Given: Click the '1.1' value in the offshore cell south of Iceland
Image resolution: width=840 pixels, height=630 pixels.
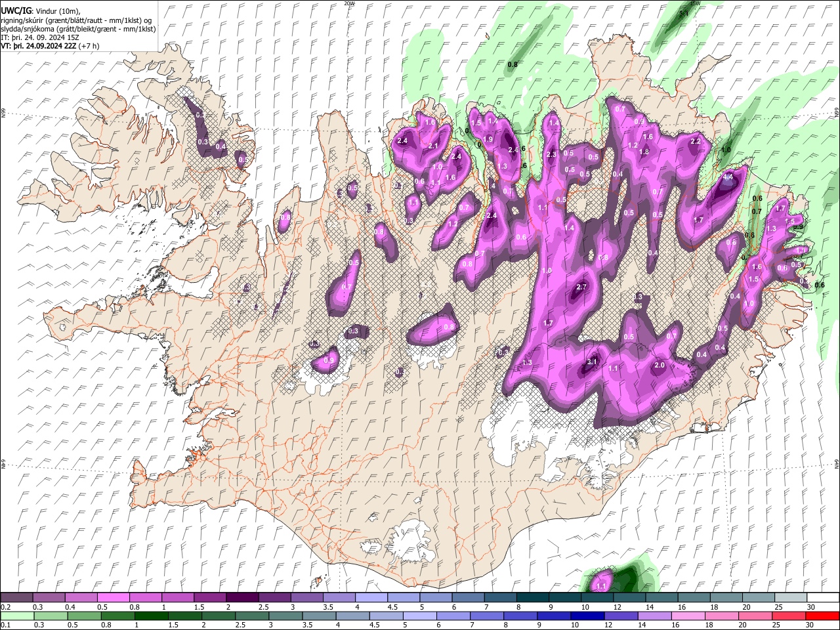Looking at the screenshot, I should (x=602, y=585).
